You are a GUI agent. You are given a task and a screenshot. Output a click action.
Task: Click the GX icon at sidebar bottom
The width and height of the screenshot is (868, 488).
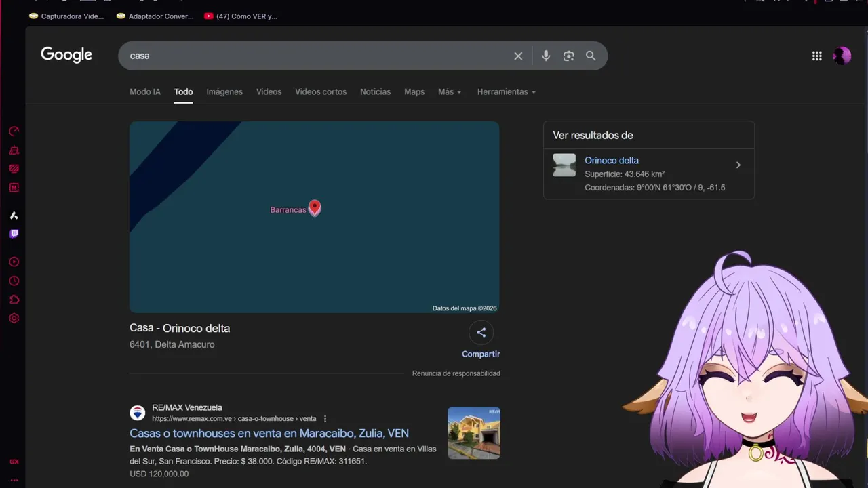click(x=14, y=462)
